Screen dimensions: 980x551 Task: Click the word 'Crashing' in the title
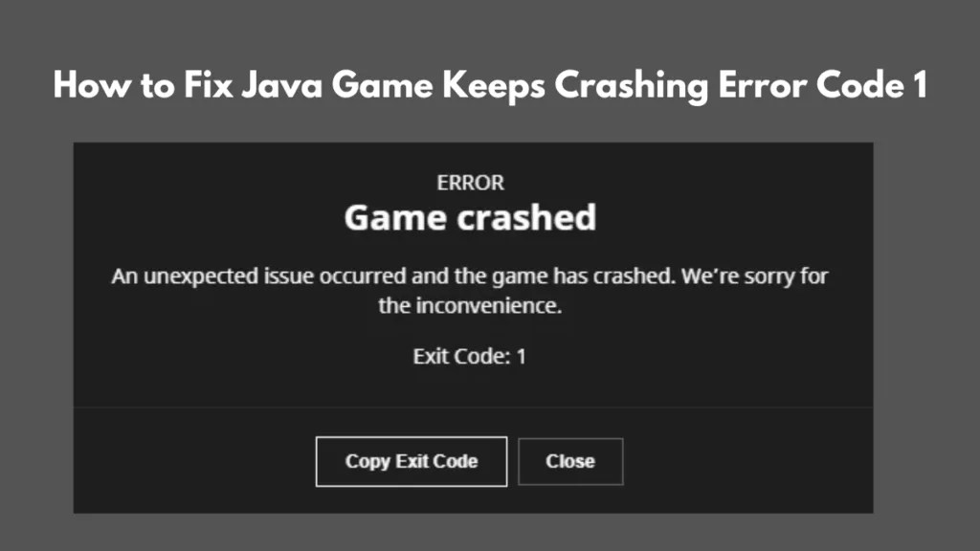632,85
